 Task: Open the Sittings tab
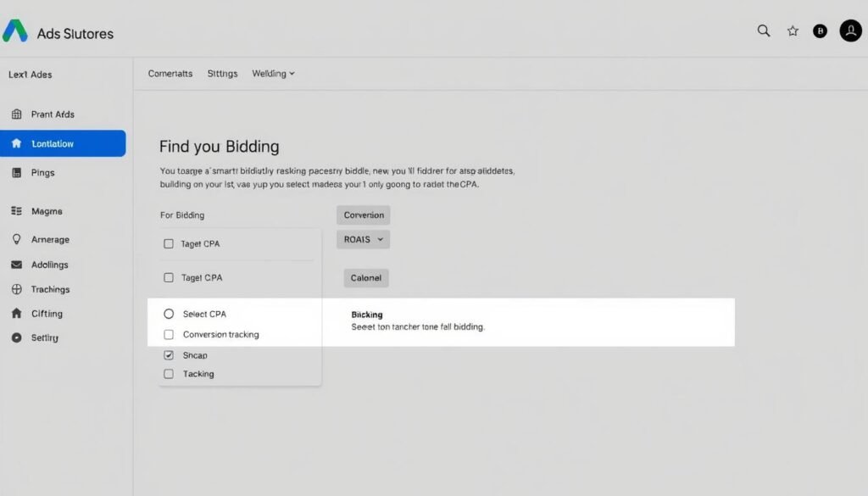[x=222, y=74]
